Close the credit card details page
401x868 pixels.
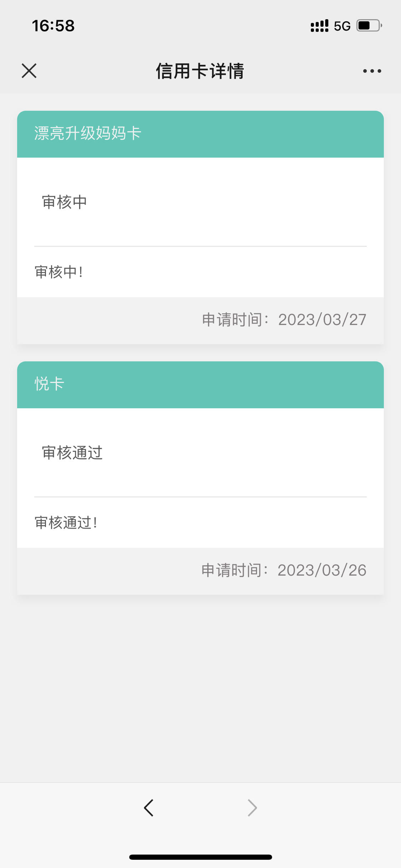click(29, 71)
